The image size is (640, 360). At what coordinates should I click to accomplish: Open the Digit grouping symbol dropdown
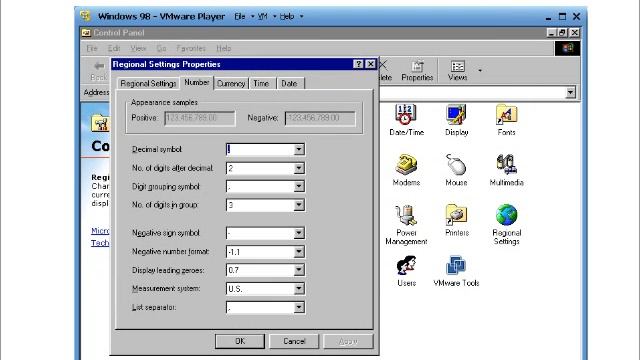click(x=299, y=187)
